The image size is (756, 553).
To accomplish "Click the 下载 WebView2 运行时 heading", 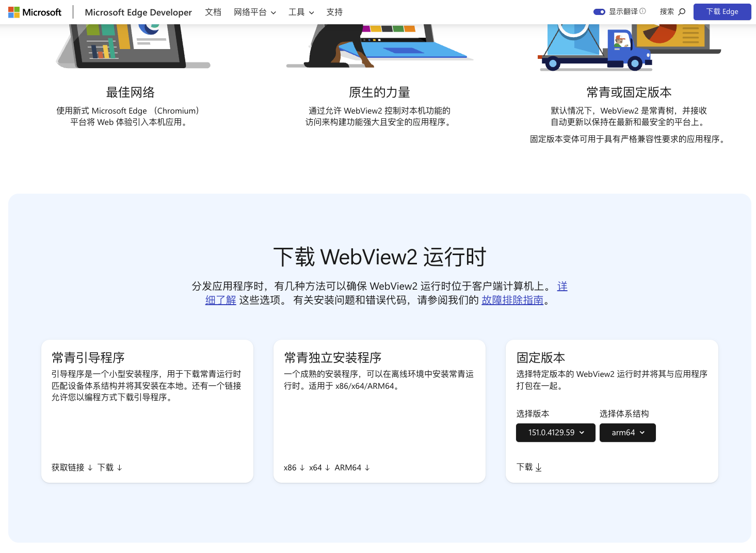I will (x=380, y=257).
